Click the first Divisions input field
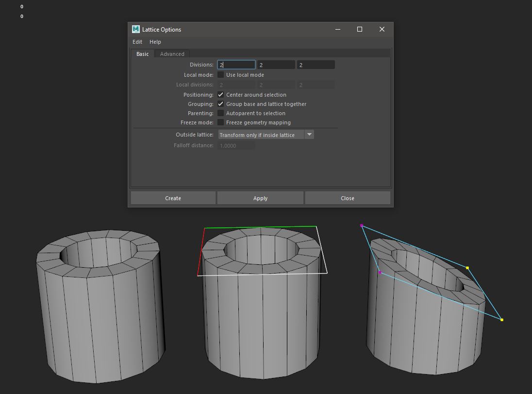 tap(236, 64)
